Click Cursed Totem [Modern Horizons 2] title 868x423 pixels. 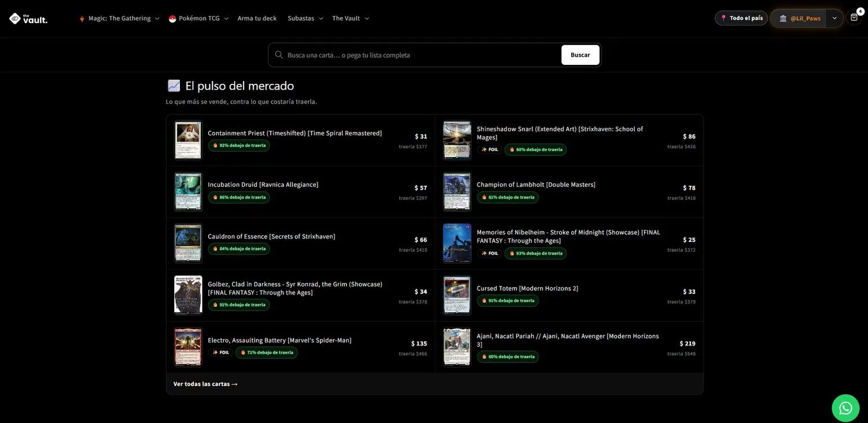[x=528, y=288]
